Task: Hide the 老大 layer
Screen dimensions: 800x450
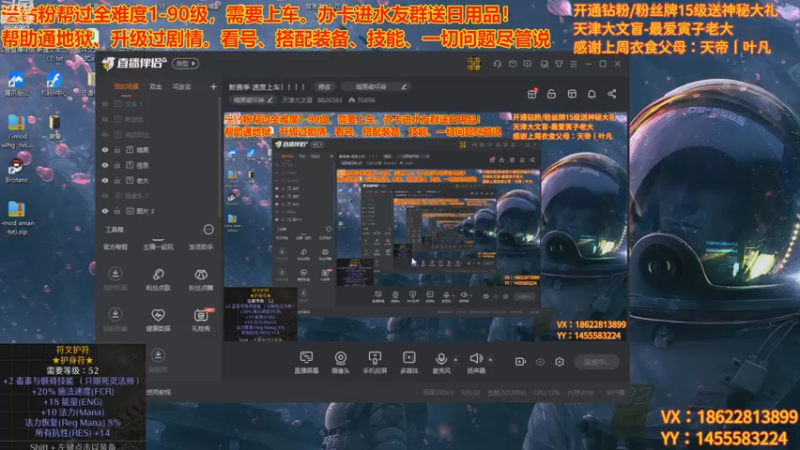Action: pyautogui.click(x=105, y=181)
